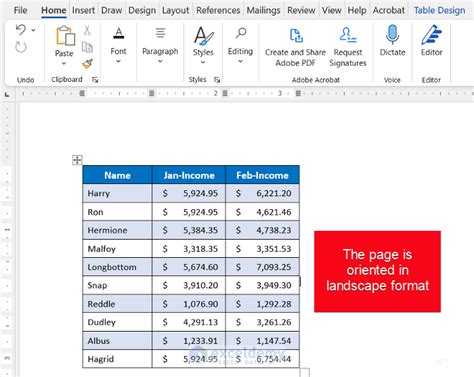Click the Albus name cell
Viewport: 474px width, 377px height.
(117, 341)
